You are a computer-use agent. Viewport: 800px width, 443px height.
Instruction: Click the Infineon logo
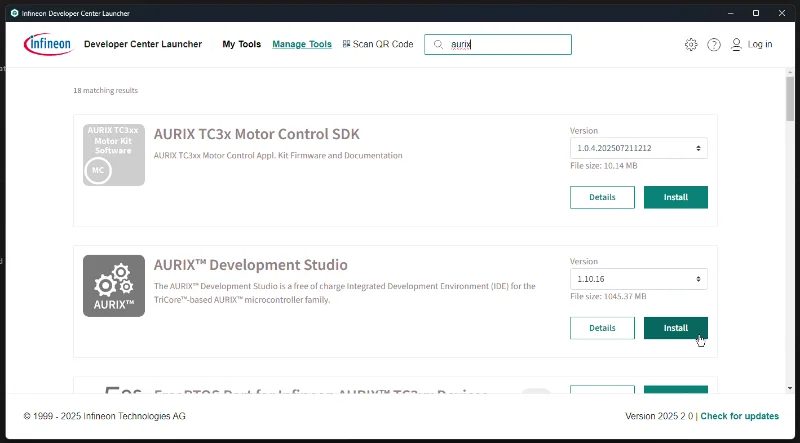click(47, 44)
